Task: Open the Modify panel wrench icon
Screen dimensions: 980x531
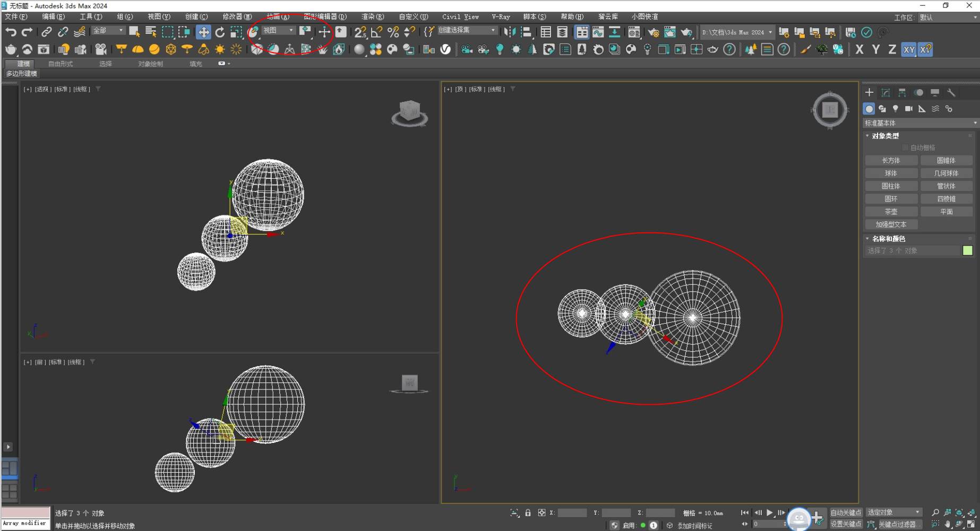Action: pyautogui.click(x=951, y=92)
